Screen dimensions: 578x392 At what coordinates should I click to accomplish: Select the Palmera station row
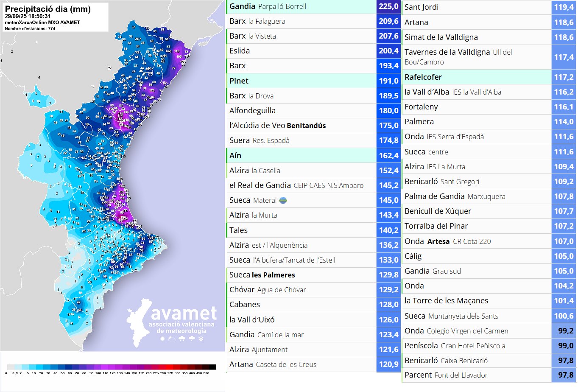(x=489, y=122)
